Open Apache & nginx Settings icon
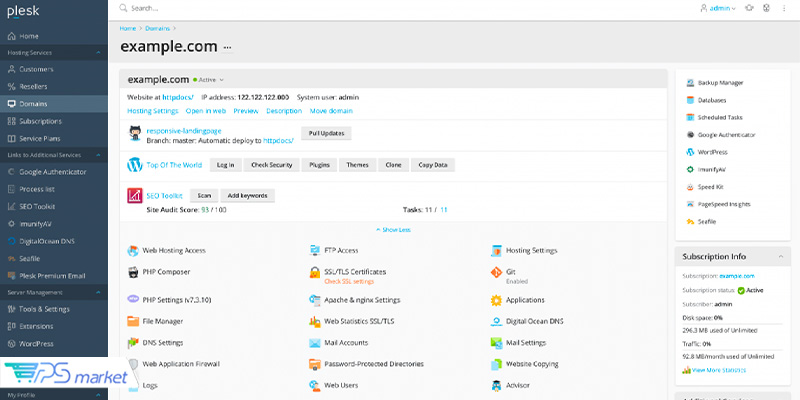 tap(315, 300)
